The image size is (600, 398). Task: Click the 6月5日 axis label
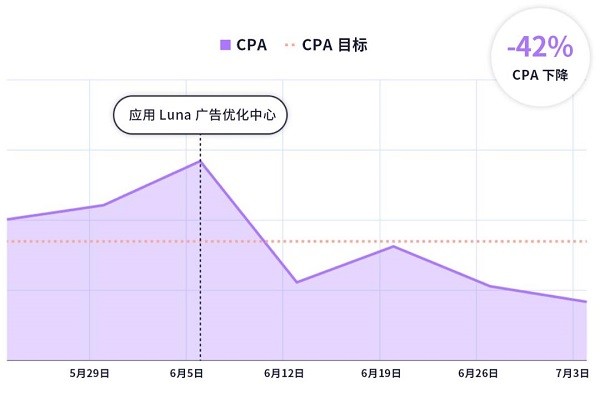coord(186,373)
